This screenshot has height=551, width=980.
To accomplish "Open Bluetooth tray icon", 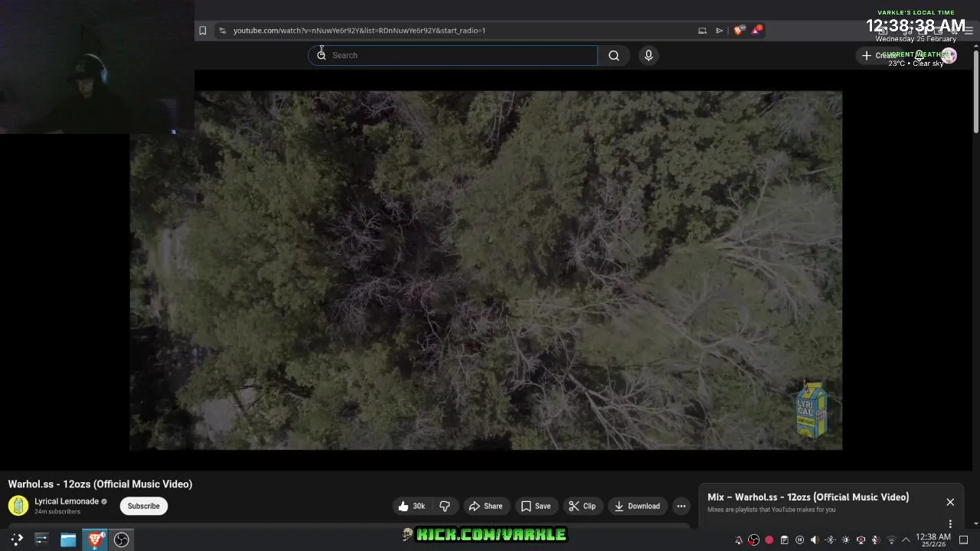I will tap(830, 540).
